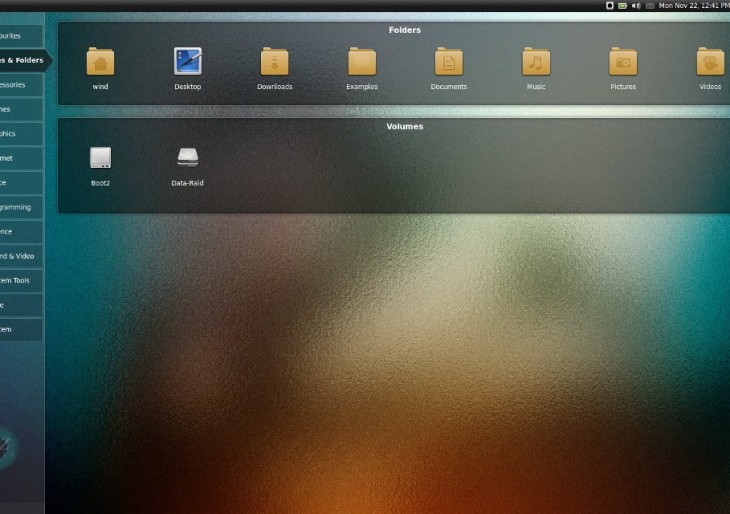The image size is (730, 514).
Task: Open the Pictures folder
Action: click(x=623, y=68)
